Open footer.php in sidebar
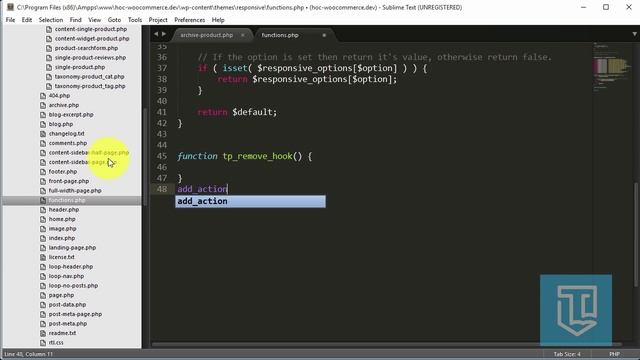 click(63, 171)
